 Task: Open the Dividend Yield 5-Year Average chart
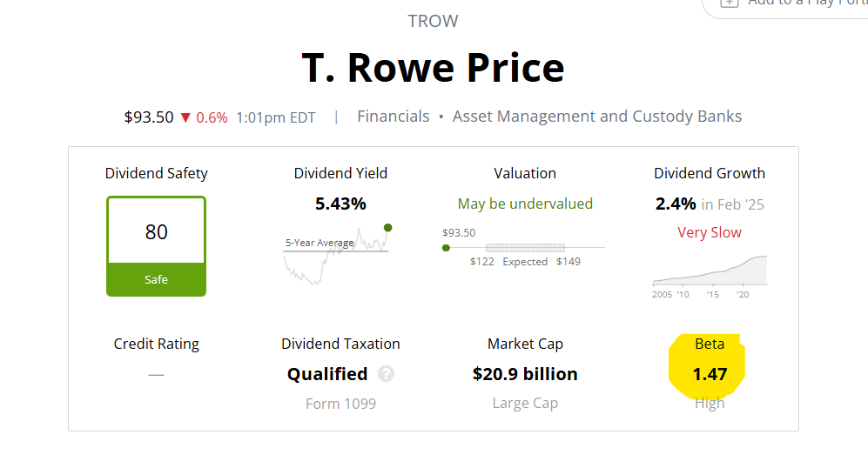335,254
